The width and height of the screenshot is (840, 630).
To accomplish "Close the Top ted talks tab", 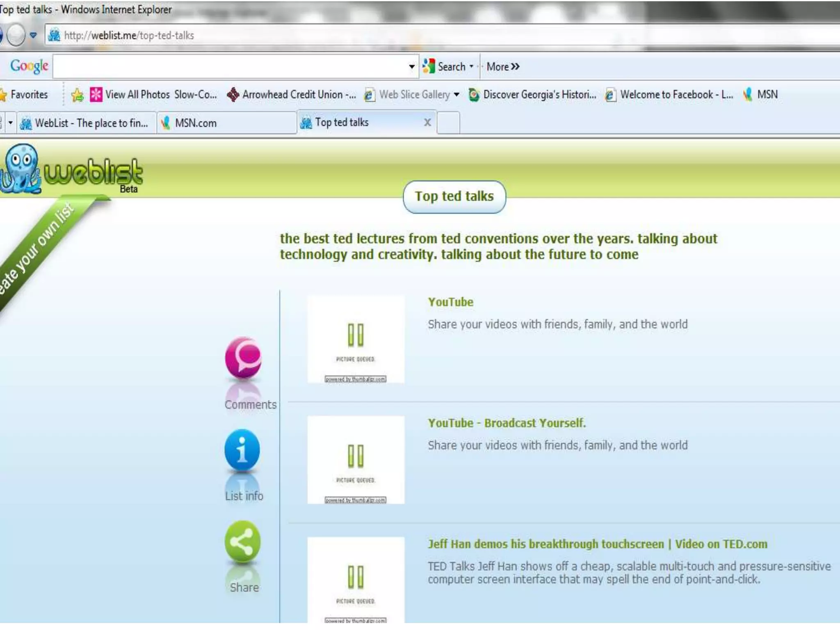I will [x=427, y=122].
